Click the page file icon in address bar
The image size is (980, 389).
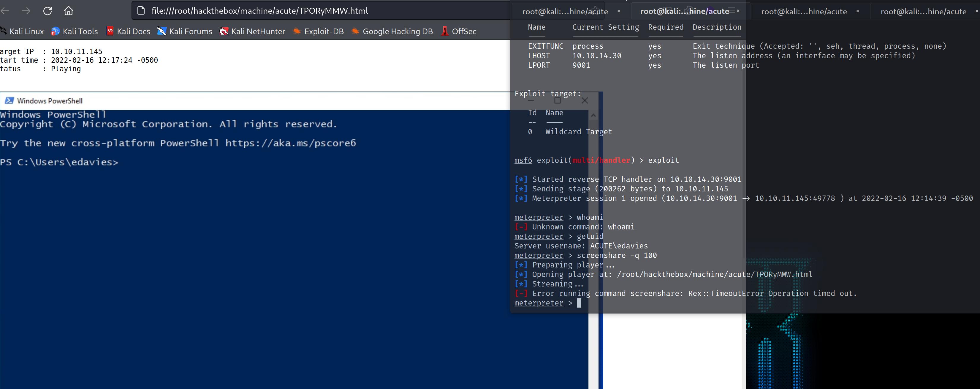(x=141, y=11)
